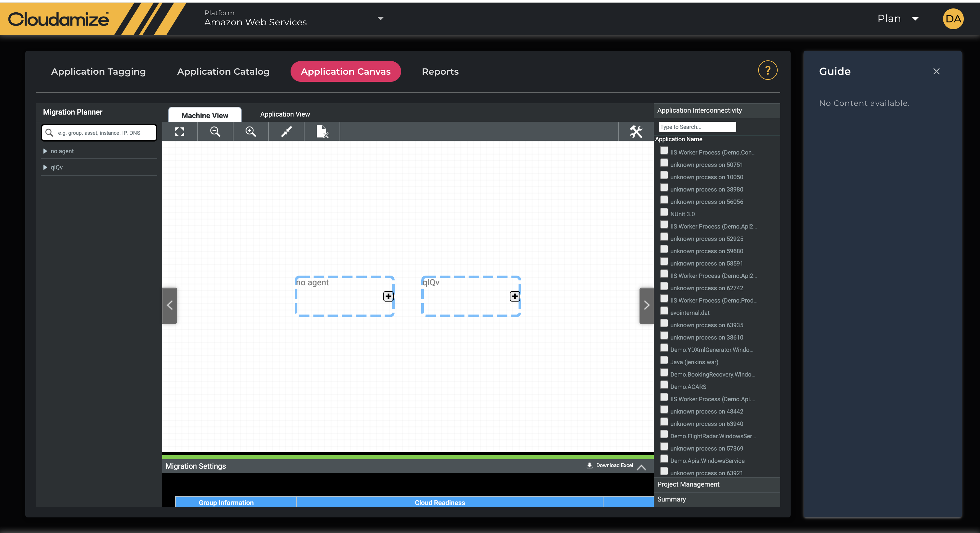This screenshot has height=533, width=980.
Task: Switch to the Application View tab
Action: coord(285,114)
